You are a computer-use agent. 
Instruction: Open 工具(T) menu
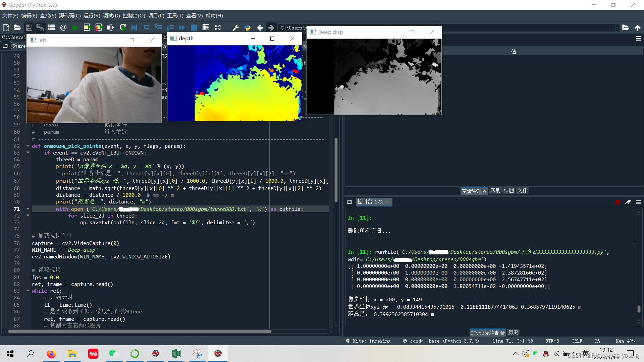click(x=175, y=16)
